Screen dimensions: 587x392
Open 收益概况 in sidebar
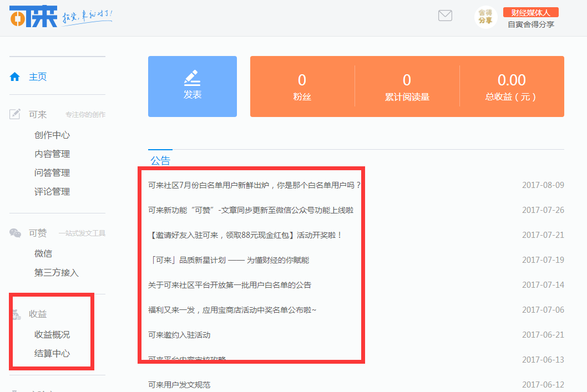pos(52,334)
